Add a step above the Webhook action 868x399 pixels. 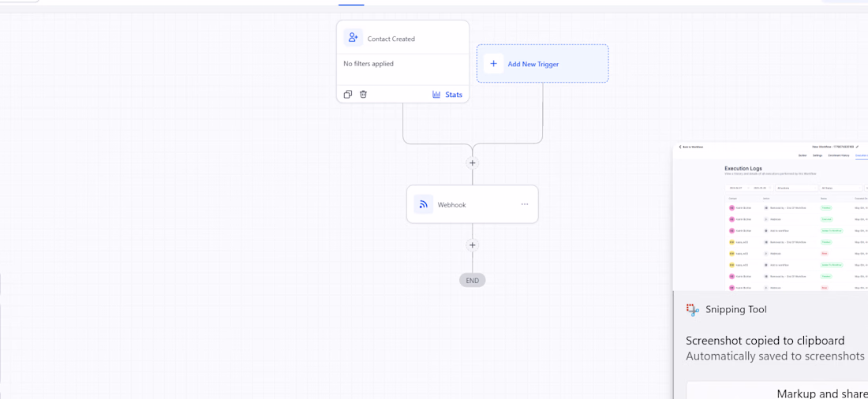tap(472, 162)
